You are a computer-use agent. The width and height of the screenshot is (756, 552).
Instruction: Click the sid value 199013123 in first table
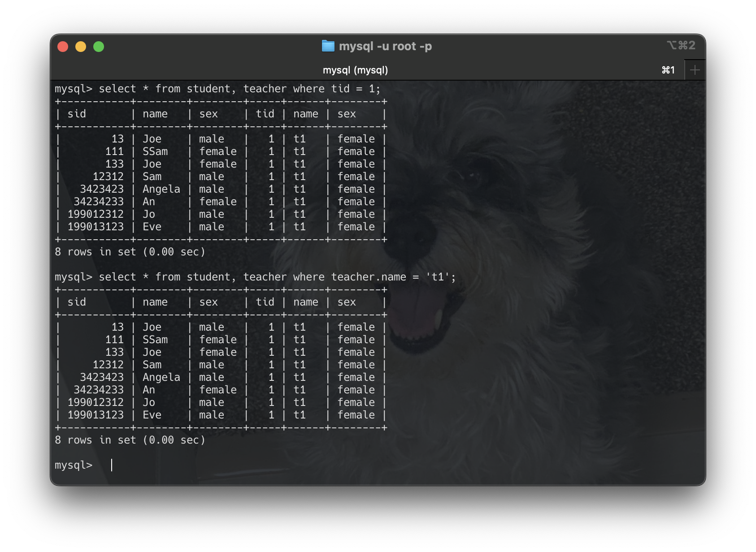coord(96,227)
